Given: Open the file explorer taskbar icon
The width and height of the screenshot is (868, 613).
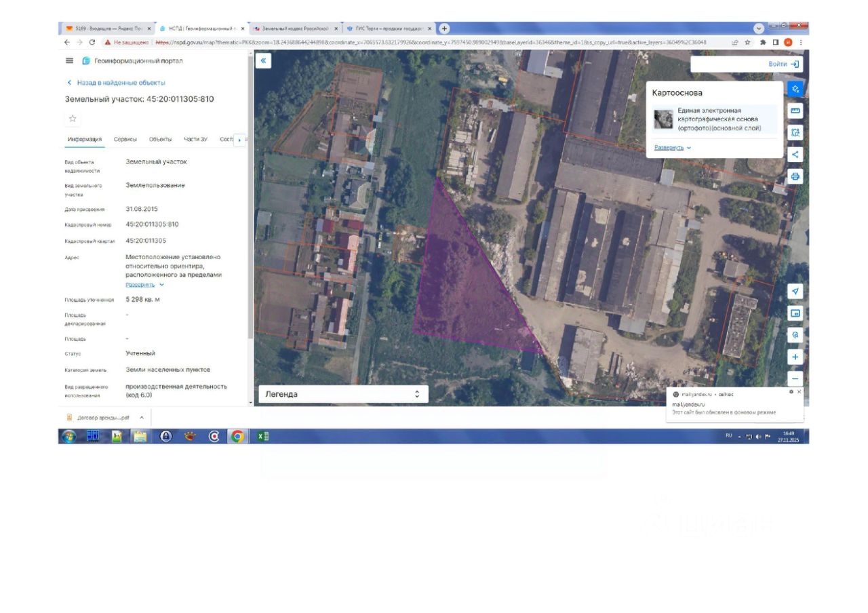Looking at the screenshot, I should (x=140, y=437).
